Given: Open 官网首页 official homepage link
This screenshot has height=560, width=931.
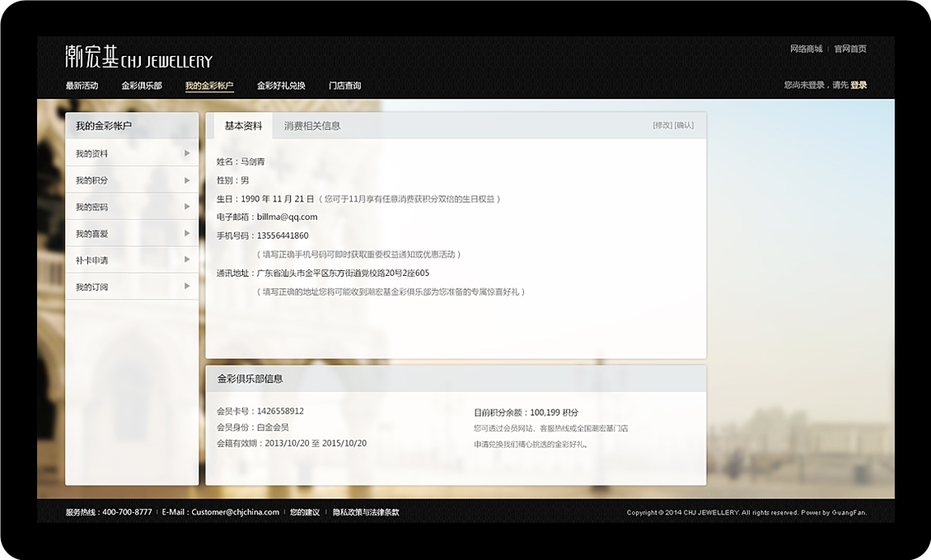Looking at the screenshot, I should pyautogui.click(x=850, y=49).
